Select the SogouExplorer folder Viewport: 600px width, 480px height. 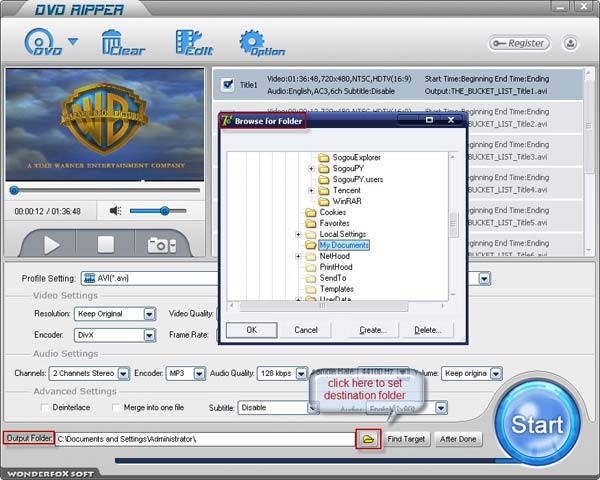pos(350,157)
